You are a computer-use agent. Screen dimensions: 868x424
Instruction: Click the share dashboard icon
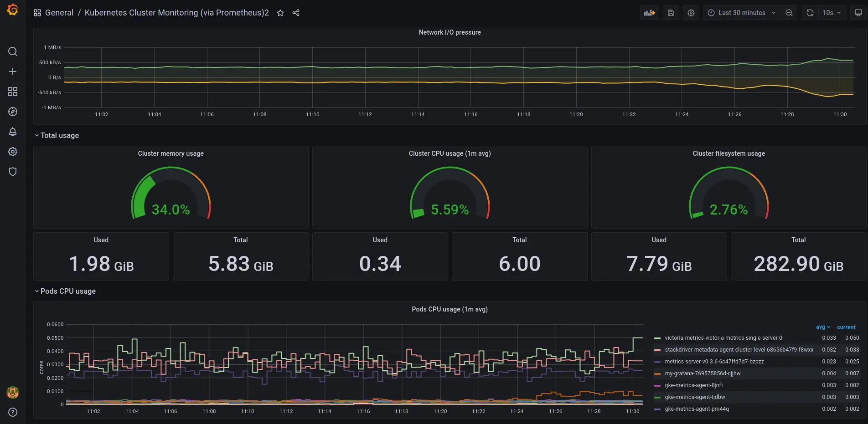[x=296, y=13]
